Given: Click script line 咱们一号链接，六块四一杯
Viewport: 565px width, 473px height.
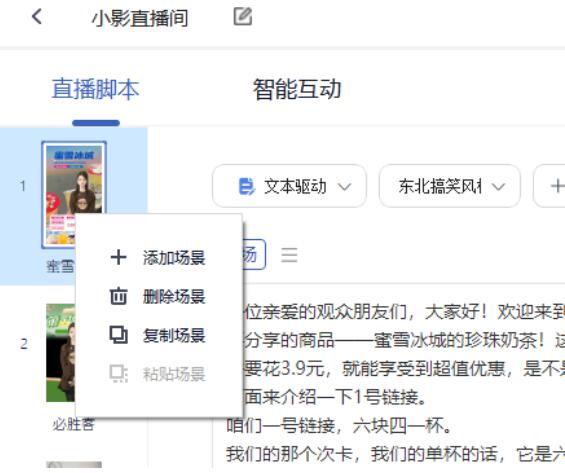Looking at the screenshot, I should point(339,426).
